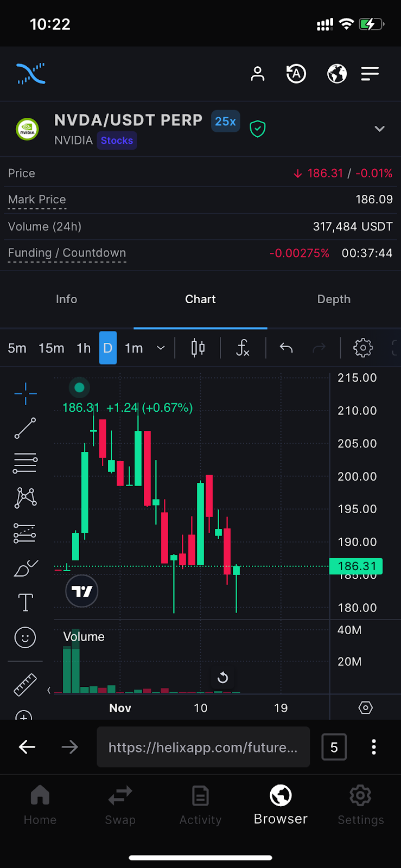Tap the 25x leverage badge
401x868 pixels.
coord(225,122)
